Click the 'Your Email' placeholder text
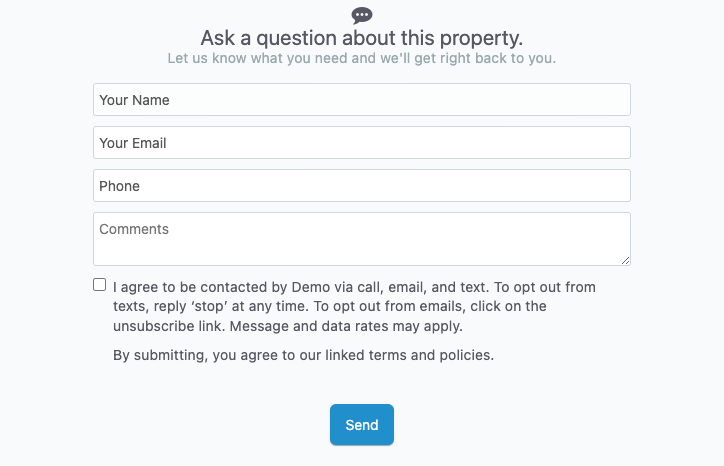This screenshot has height=466, width=724. pos(133,143)
